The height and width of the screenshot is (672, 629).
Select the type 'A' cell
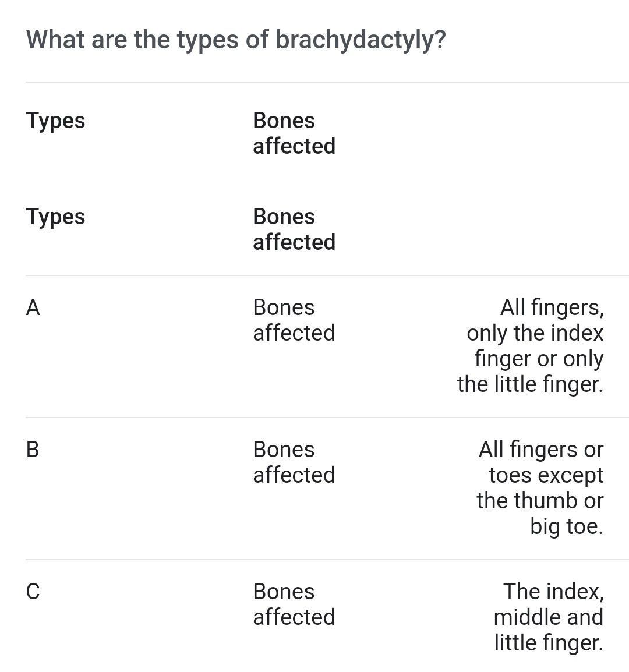pyautogui.click(x=33, y=307)
